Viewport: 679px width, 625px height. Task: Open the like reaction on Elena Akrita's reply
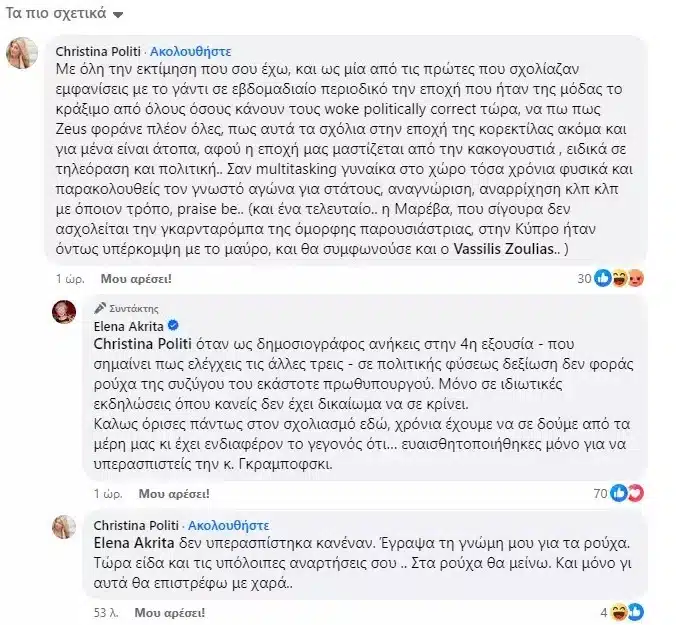point(618,493)
